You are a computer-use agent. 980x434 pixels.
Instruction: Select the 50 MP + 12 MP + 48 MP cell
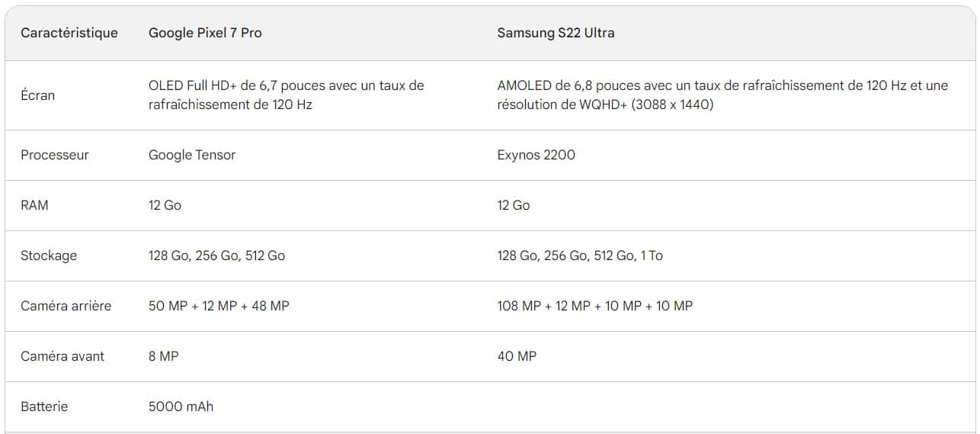[219, 306]
